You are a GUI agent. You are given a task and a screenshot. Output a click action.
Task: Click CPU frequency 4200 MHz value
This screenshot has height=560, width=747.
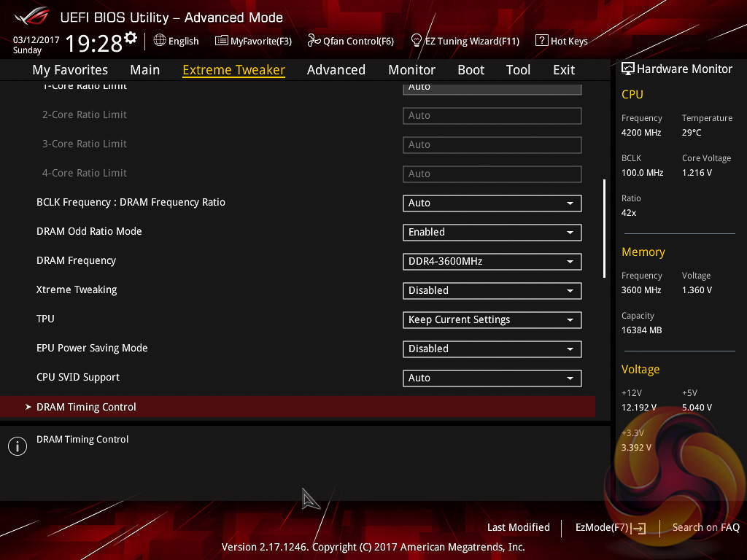[x=641, y=133]
